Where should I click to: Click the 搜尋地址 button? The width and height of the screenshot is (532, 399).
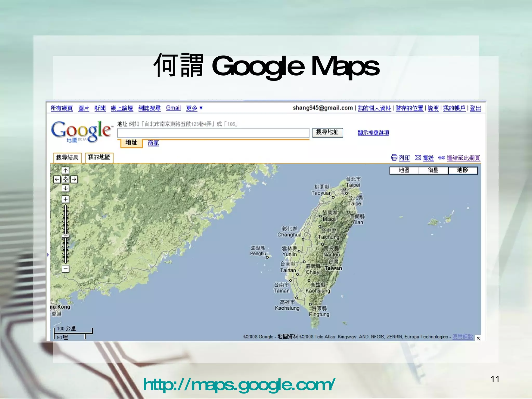[327, 132]
